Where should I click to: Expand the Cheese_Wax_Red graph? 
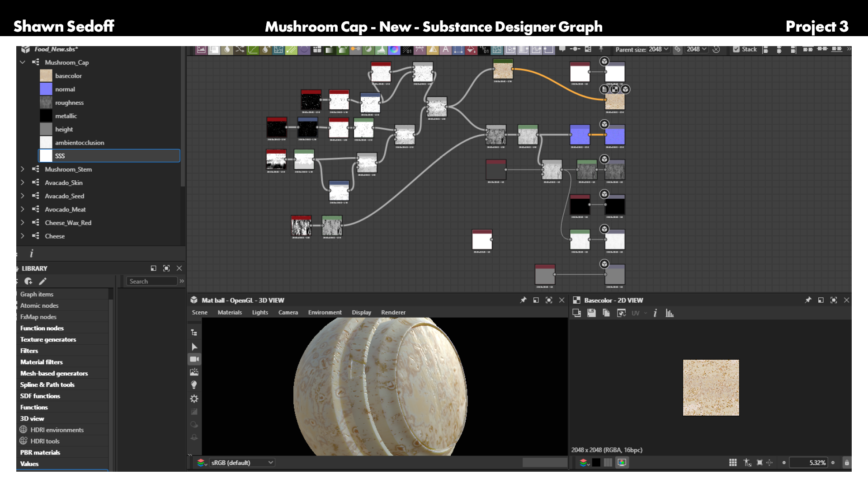[x=22, y=222]
